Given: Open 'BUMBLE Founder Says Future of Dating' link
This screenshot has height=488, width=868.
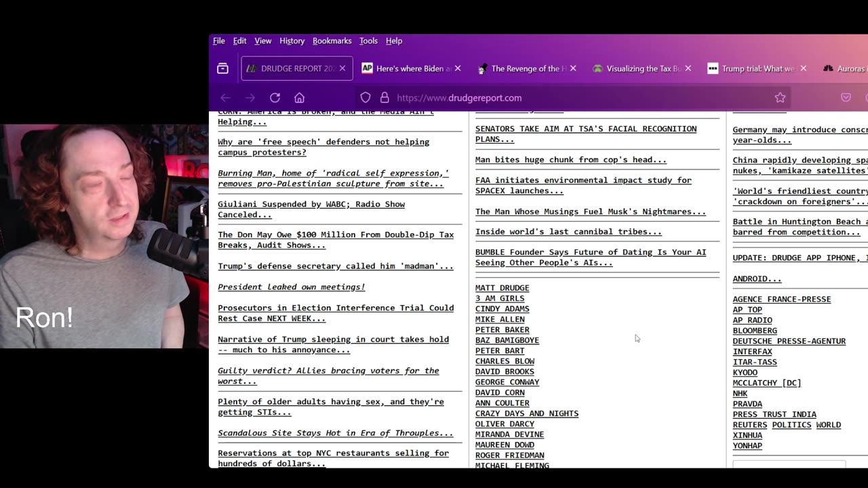Looking at the screenshot, I should click(x=591, y=257).
